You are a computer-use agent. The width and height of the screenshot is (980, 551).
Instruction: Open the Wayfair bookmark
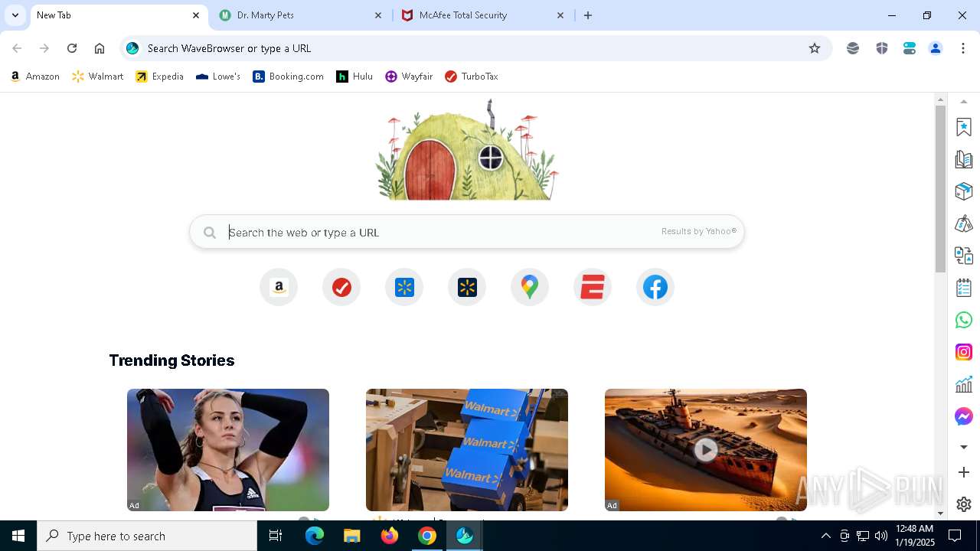[x=409, y=77]
